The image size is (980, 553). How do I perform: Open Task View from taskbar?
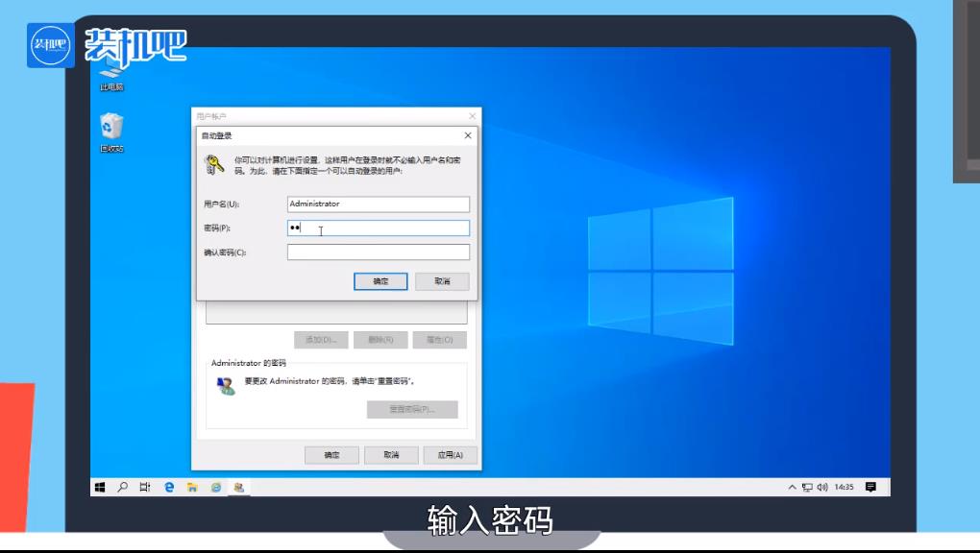pyautogui.click(x=145, y=487)
